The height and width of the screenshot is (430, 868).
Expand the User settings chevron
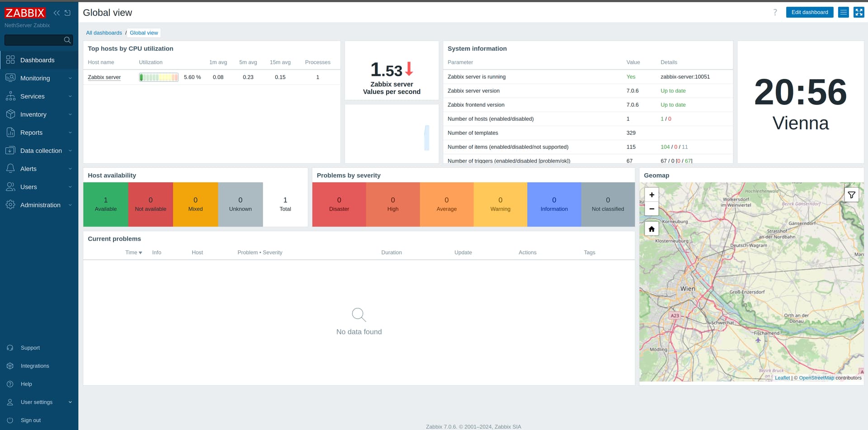[x=70, y=402]
